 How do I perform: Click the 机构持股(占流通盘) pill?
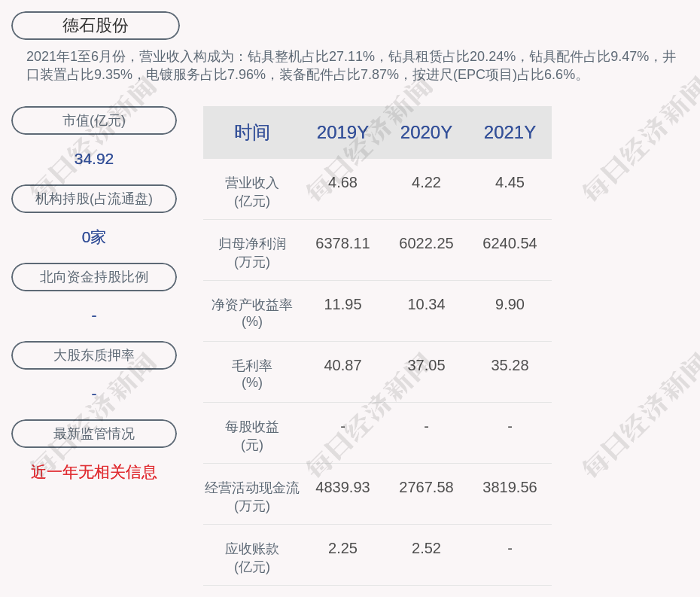(94, 199)
